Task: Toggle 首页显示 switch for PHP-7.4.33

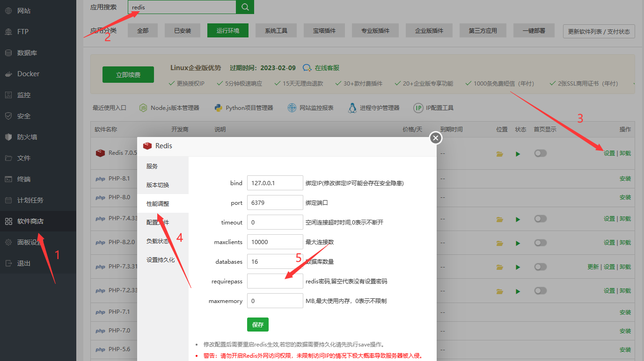Action: (541, 219)
